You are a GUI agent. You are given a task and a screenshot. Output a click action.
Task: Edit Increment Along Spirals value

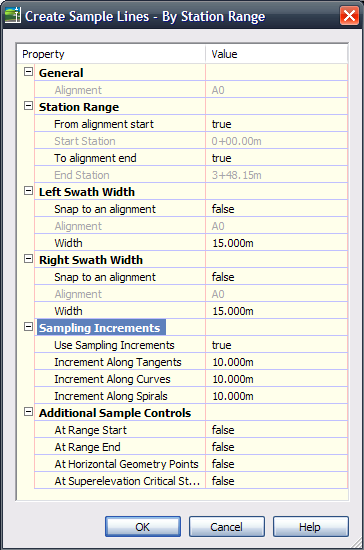276,396
